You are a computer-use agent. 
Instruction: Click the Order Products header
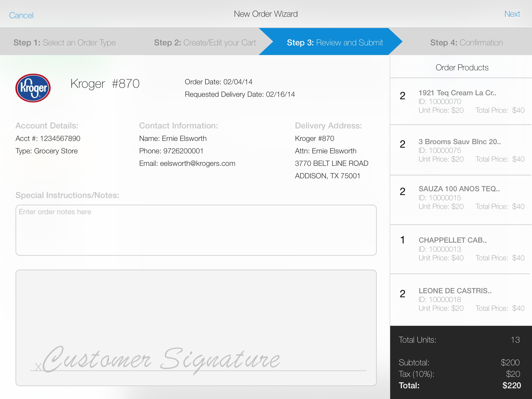(x=462, y=68)
